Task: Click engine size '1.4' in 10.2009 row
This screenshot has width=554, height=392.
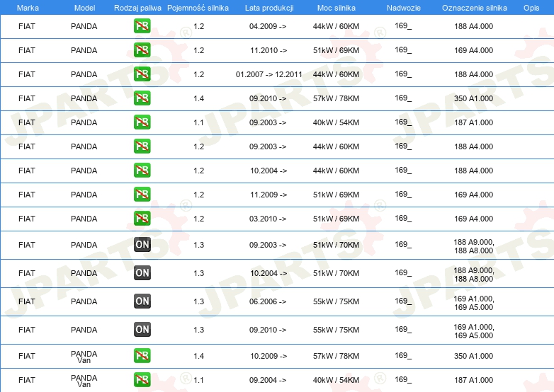Action: coord(198,357)
